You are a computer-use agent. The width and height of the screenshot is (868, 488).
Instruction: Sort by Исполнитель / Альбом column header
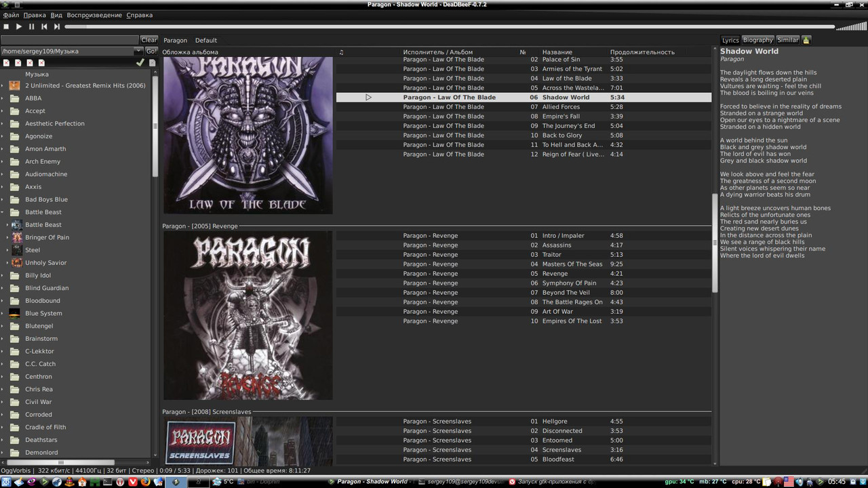pyautogui.click(x=437, y=52)
